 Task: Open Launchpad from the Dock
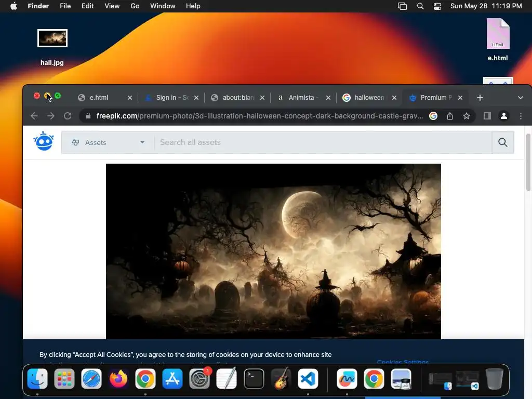click(64, 379)
